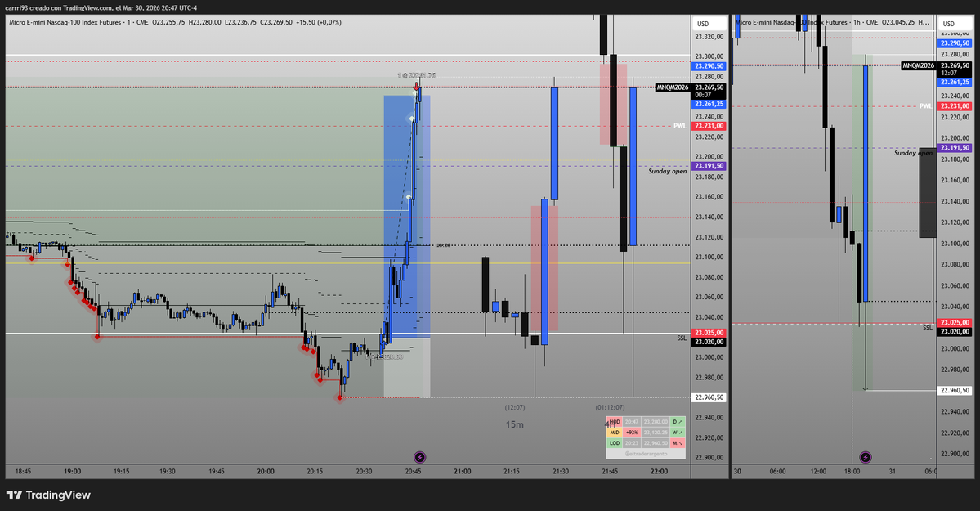The width and height of the screenshot is (980, 511).
Task: Click the M trend cell in the stats table
Action: click(678, 443)
